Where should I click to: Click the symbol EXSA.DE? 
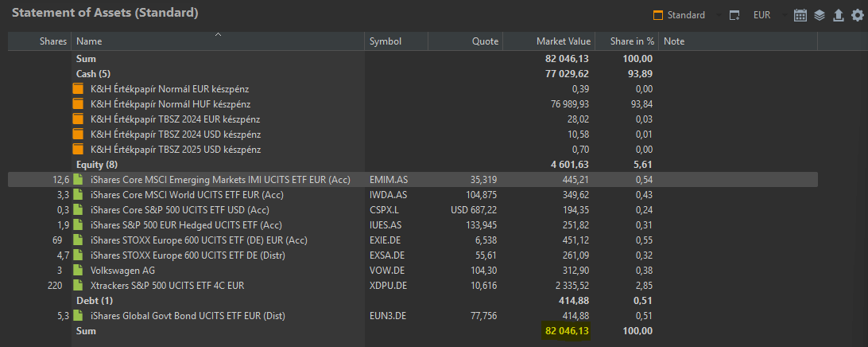coord(388,255)
